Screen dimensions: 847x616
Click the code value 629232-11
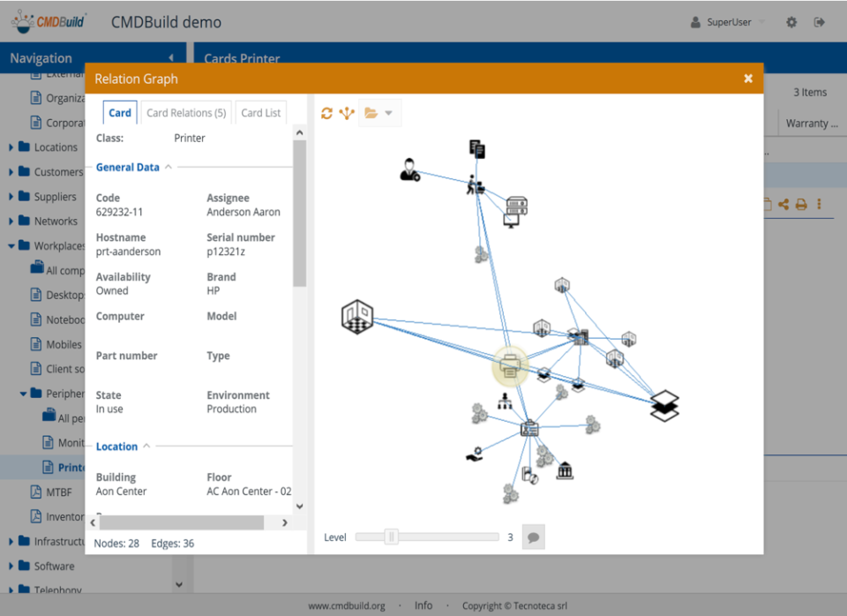(119, 212)
